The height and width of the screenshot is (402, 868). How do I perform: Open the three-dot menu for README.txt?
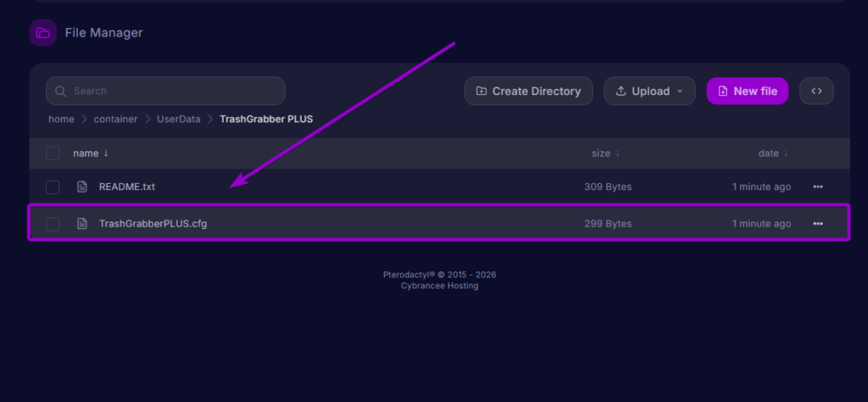818,187
